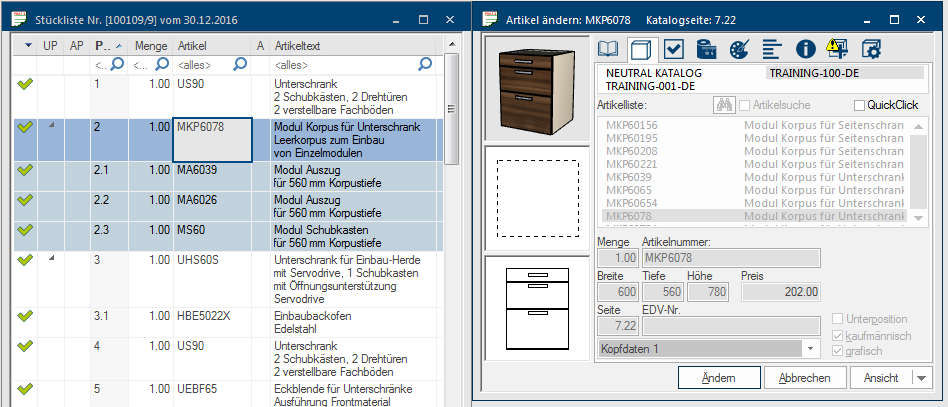The height and width of the screenshot is (407, 948).
Task: Click the warning add-item icon
Action: (x=837, y=49)
